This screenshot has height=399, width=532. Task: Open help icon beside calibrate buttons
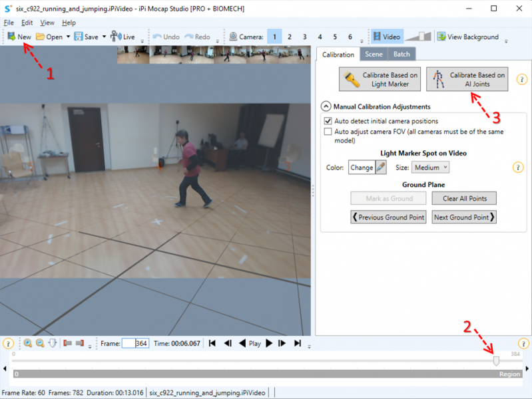[521, 80]
